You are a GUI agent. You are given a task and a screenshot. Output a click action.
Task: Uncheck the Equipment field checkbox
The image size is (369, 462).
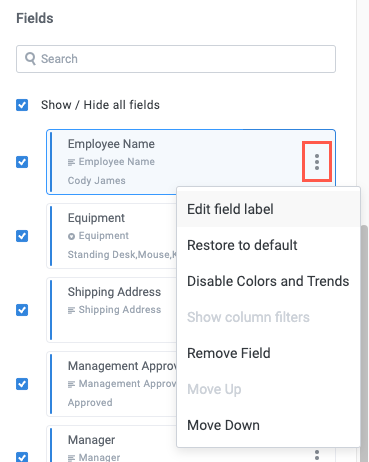point(22,236)
